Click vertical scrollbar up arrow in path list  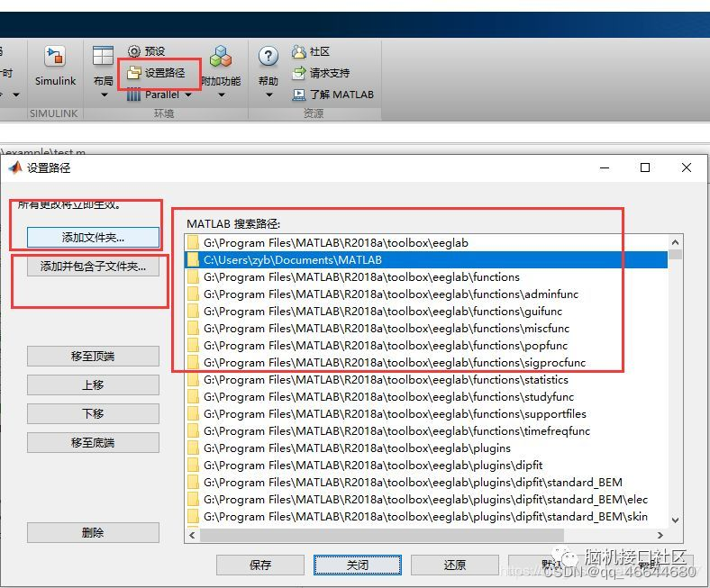[x=675, y=242]
